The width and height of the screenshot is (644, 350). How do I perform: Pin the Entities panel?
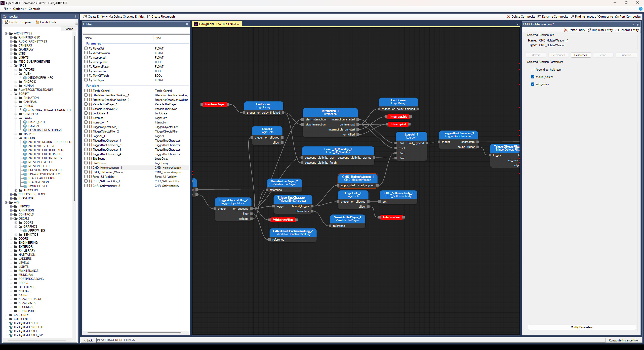(187, 24)
